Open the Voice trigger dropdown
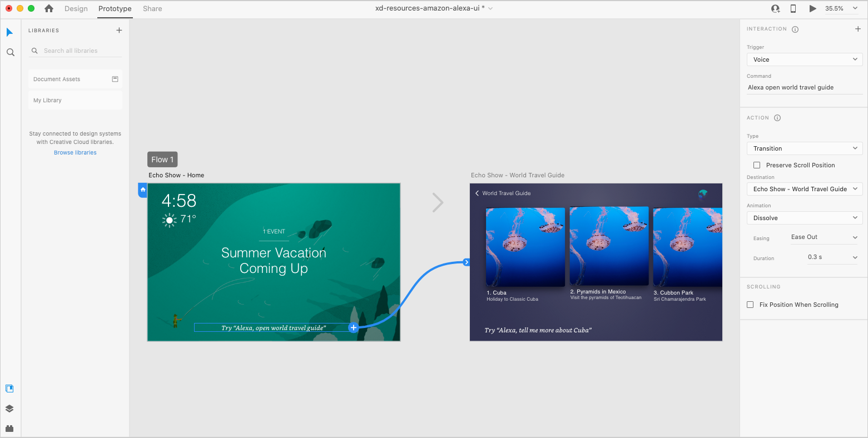The height and width of the screenshot is (438, 868). click(804, 59)
